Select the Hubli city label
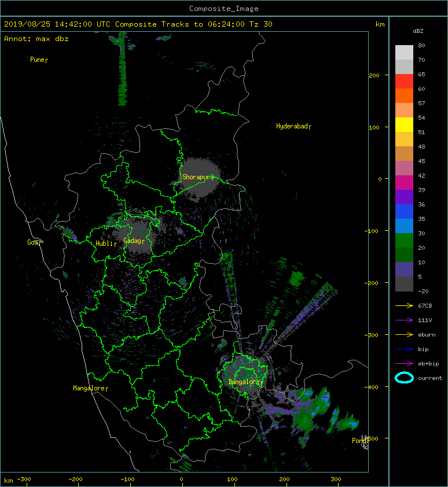This screenshot has width=448, height=487. pyautogui.click(x=106, y=244)
